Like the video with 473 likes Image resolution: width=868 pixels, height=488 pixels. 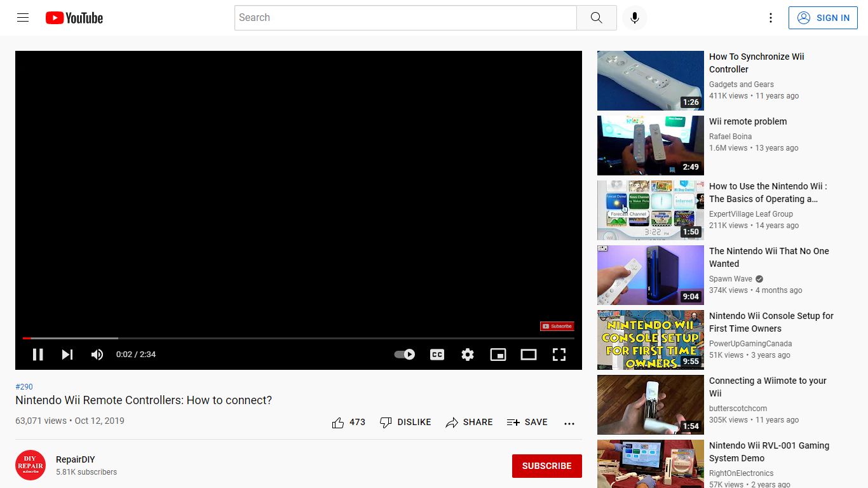coord(349,422)
